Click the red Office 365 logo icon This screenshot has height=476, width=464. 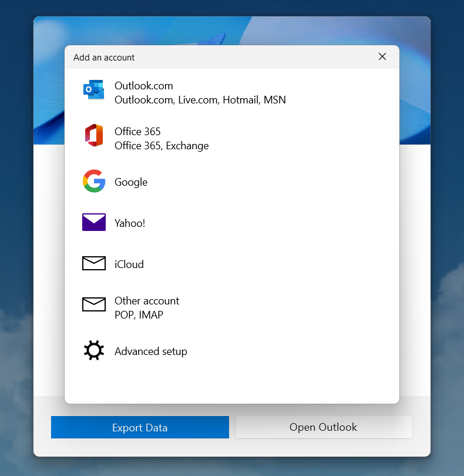click(93, 136)
